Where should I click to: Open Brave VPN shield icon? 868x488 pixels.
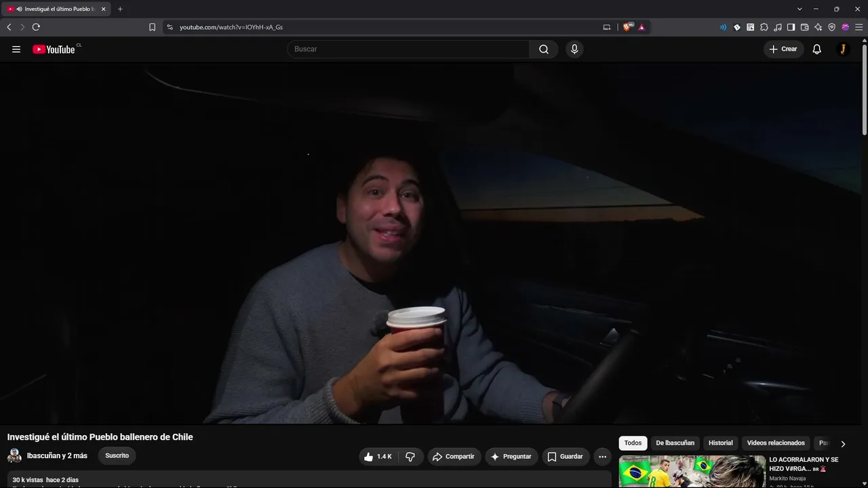pos(832,27)
